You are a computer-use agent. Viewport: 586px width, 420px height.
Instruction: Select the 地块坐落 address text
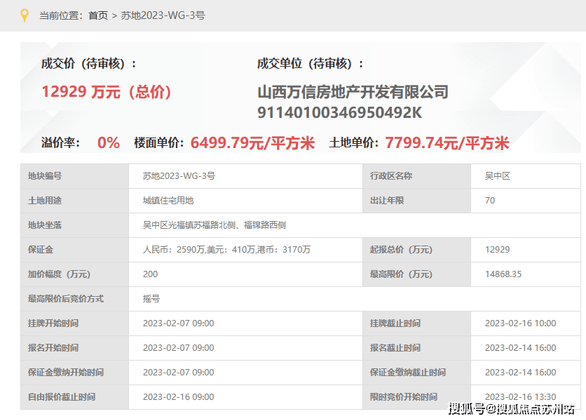coord(214,225)
